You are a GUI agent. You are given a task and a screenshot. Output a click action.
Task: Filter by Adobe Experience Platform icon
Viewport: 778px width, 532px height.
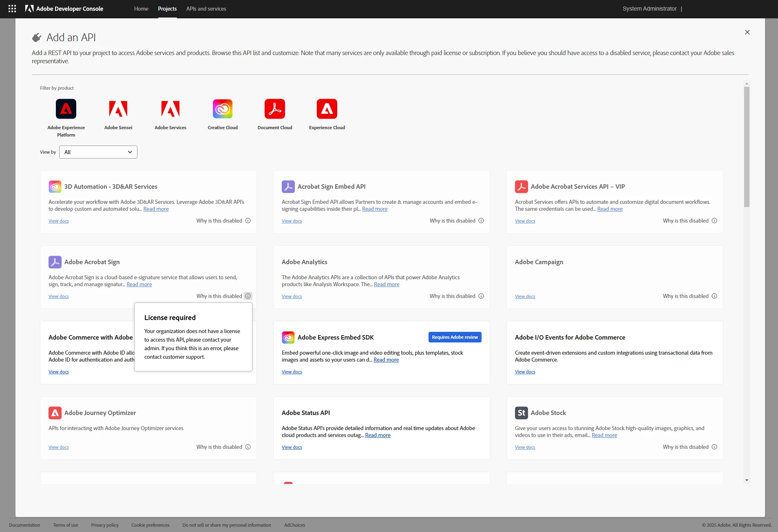click(x=66, y=109)
